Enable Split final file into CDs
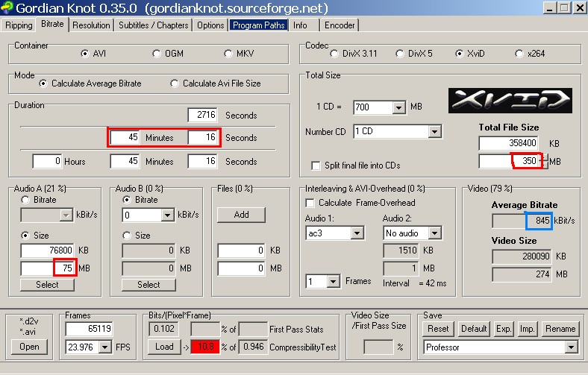Screen dimensions: 588x375 pos(316,166)
